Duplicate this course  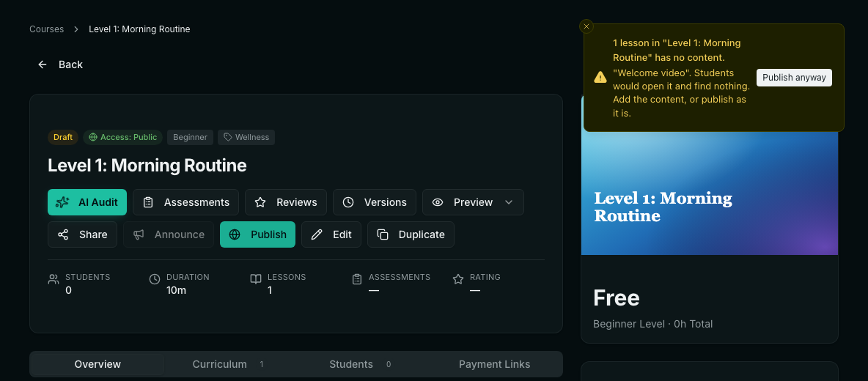pyautogui.click(x=411, y=234)
